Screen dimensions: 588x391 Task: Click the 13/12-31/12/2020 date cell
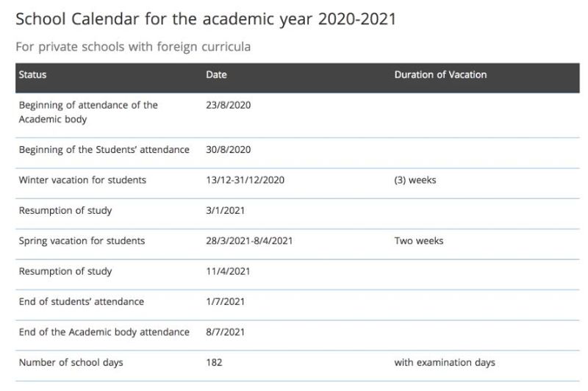tap(245, 180)
